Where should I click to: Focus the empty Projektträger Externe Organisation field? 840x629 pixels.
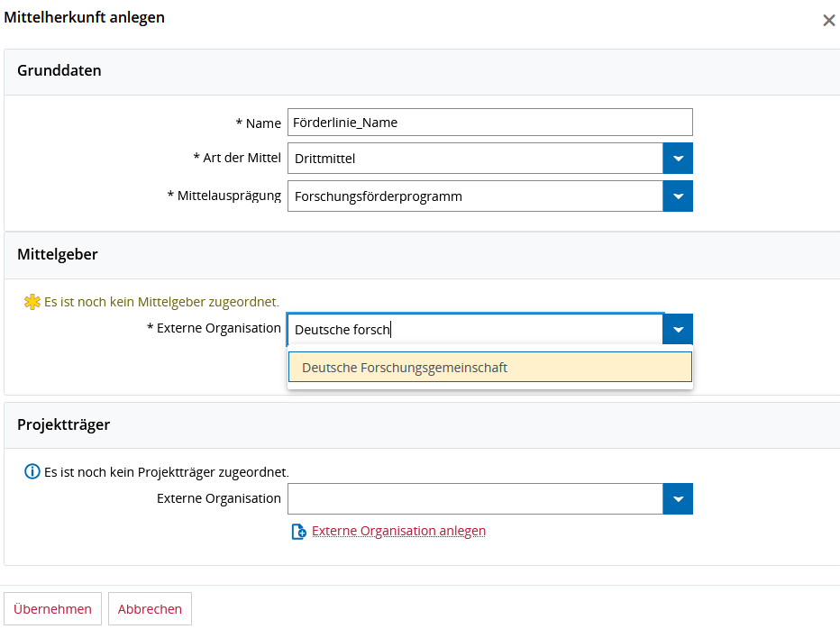475,498
